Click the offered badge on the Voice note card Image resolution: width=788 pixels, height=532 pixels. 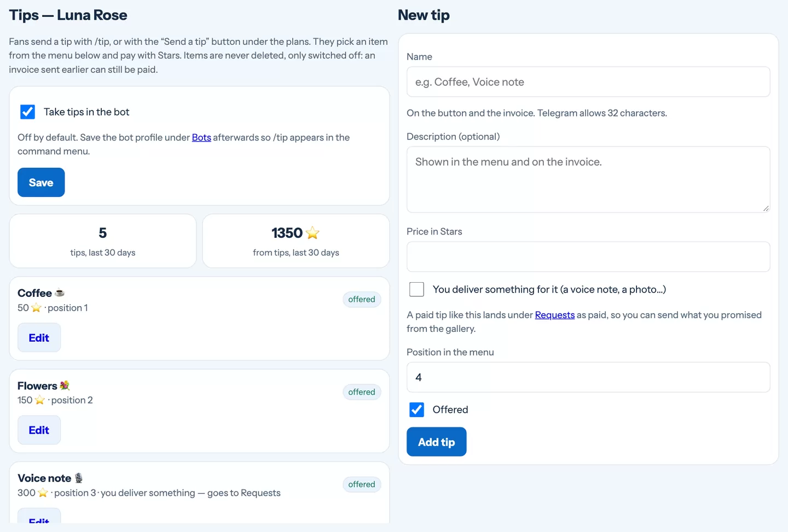362,484
